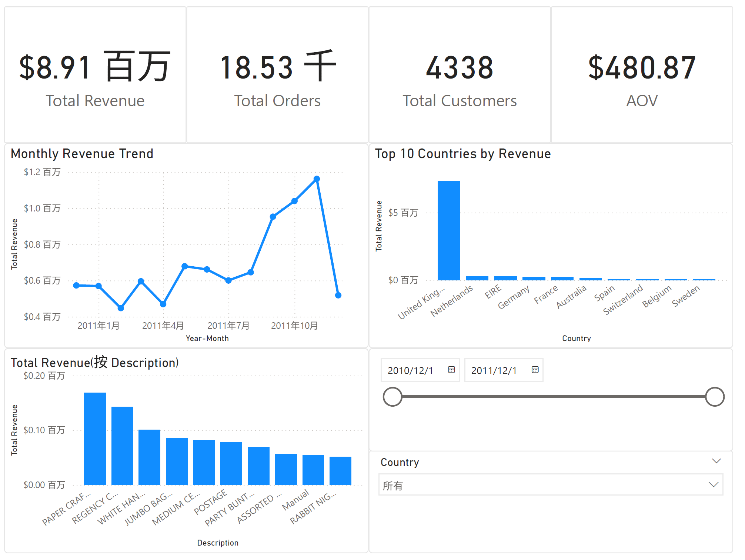Click the WHITE HAN... product bar
745x560 pixels.
tap(149, 457)
